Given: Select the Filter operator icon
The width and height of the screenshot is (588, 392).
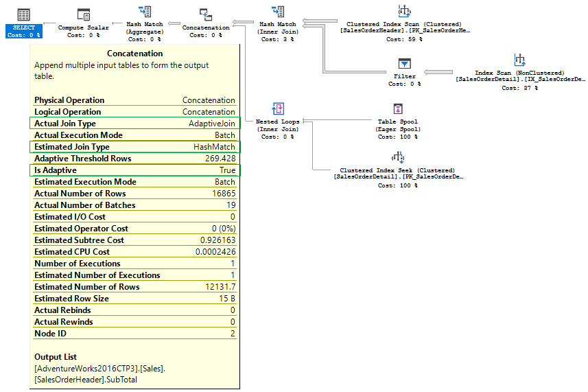Looking at the screenshot, I should 404,63.
